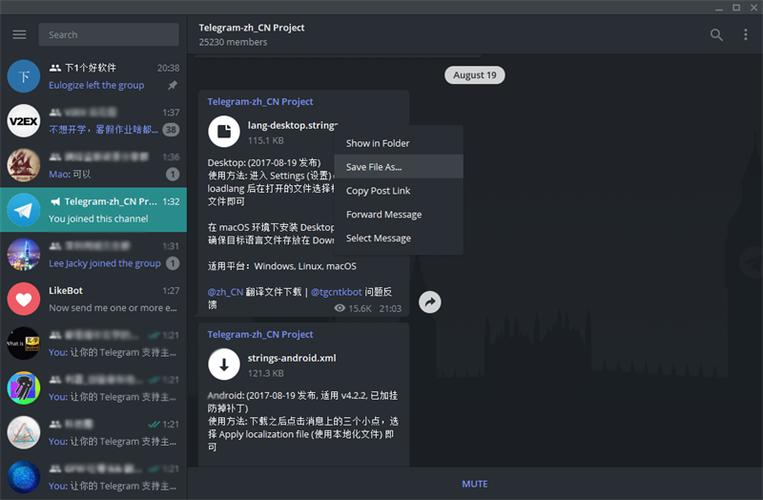The image size is (763, 500).
Task: Click the Search chats field
Action: 109,35
